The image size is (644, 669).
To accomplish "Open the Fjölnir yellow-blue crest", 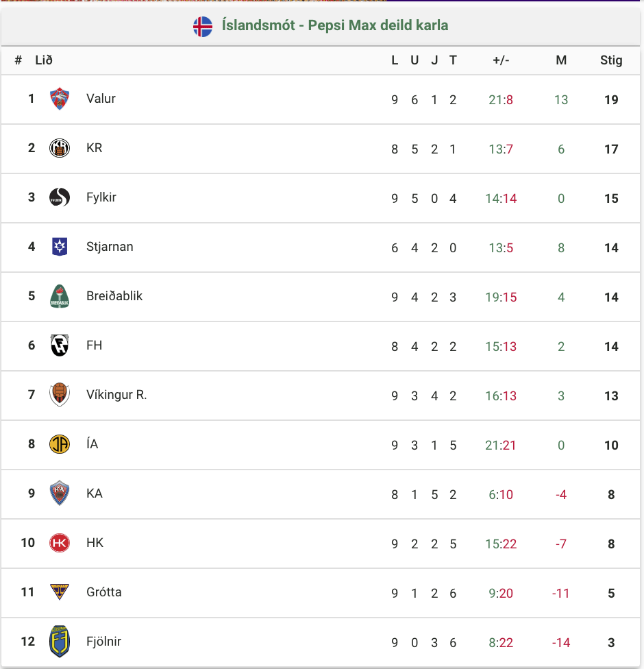I will 60,642.
